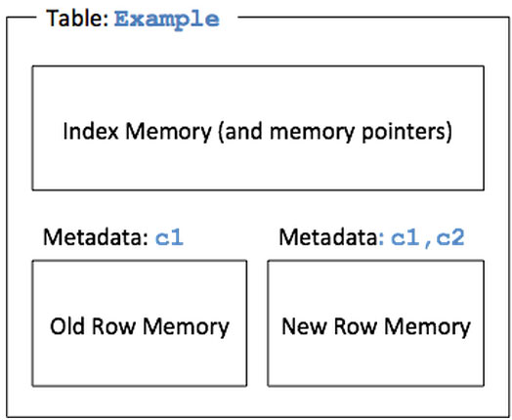512x420 pixels.
Task: Select the New Row Memory box
Action: point(376,323)
